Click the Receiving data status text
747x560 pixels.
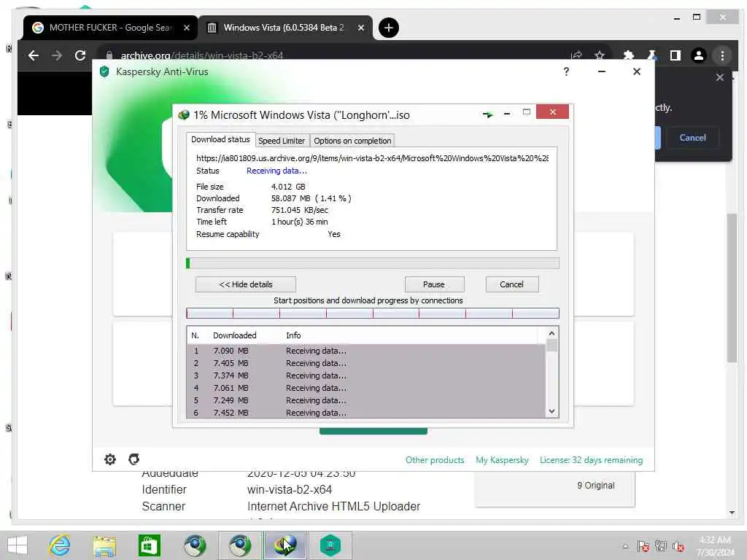[276, 171]
